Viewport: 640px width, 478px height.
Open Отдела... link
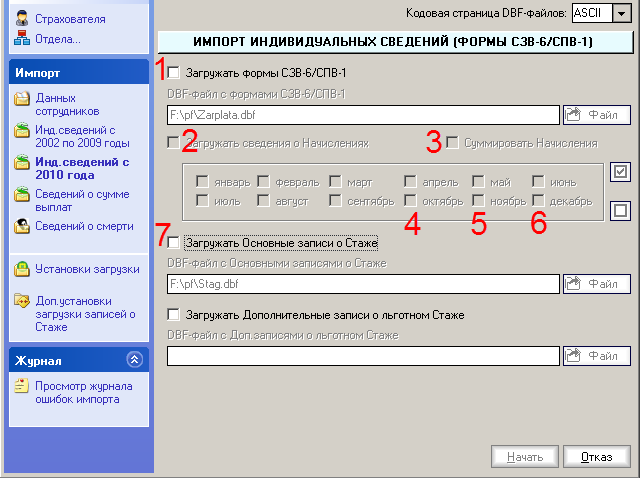pyautogui.click(x=58, y=39)
